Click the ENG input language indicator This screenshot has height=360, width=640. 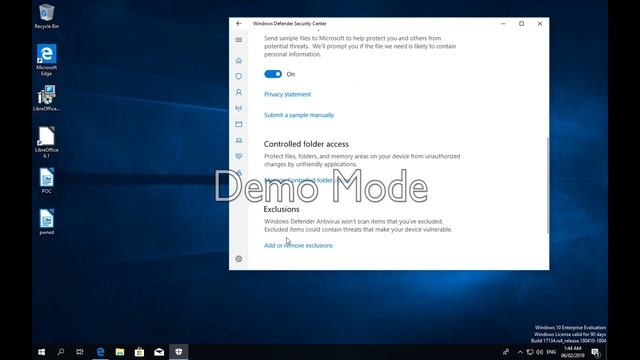[x=551, y=352]
